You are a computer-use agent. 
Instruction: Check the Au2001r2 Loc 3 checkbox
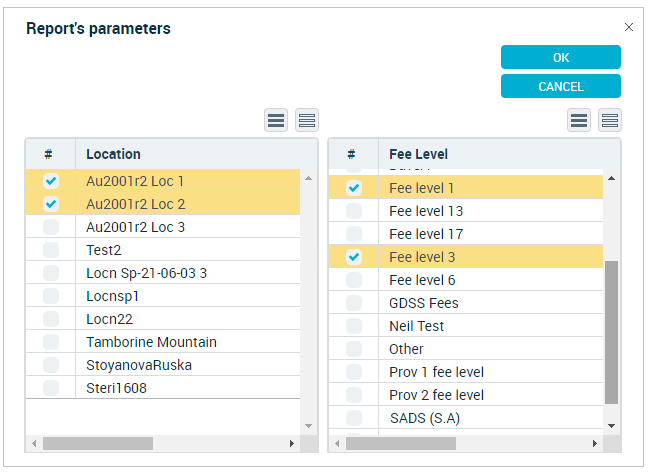click(51, 227)
